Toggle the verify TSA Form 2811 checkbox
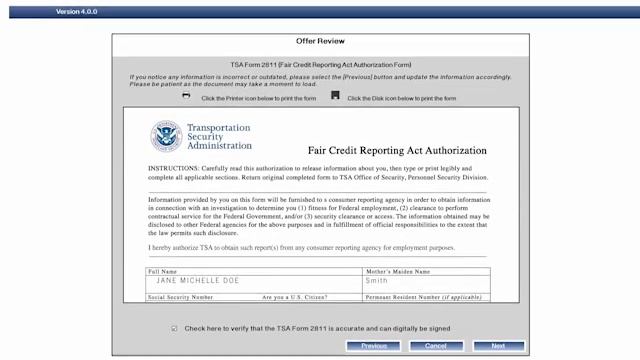 tap(174, 329)
